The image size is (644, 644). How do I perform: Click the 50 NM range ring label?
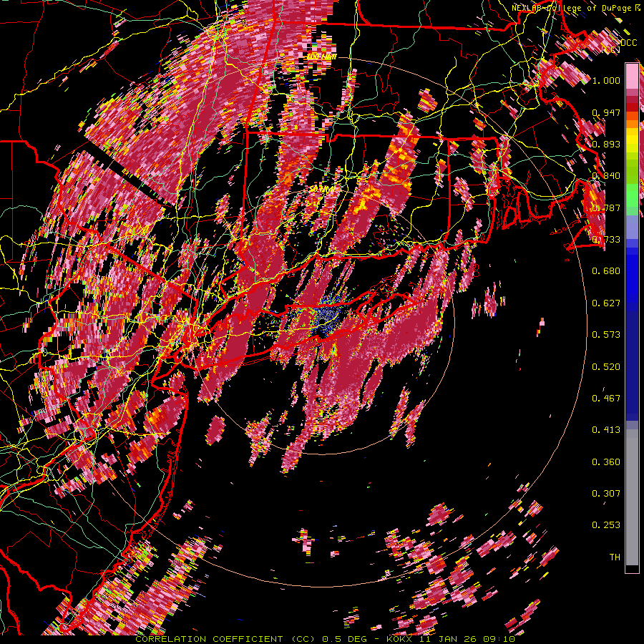pyautogui.click(x=321, y=190)
